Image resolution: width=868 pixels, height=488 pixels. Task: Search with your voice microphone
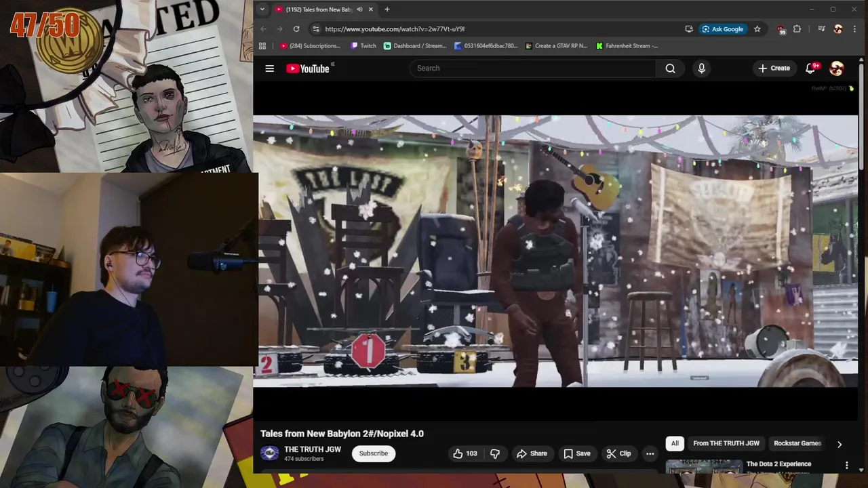[x=701, y=68]
